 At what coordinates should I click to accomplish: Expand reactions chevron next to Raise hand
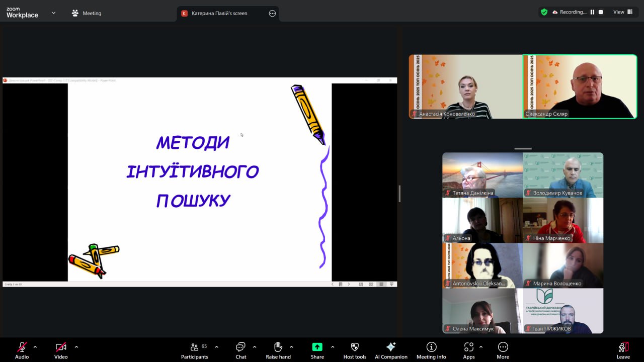click(291, 347)
